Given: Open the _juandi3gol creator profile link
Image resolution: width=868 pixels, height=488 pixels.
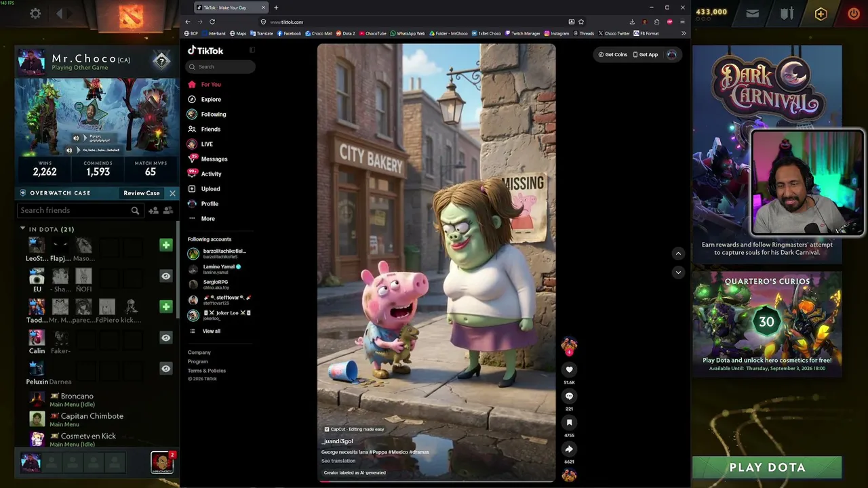Looking at the screenshot, I should pyautogui.click(x=338, y=441).
